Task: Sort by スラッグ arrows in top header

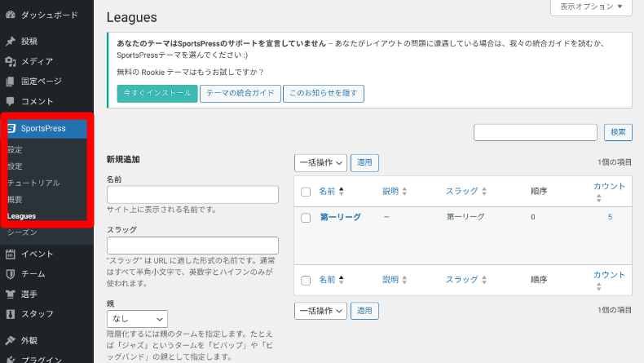Action: pos(484,191)
